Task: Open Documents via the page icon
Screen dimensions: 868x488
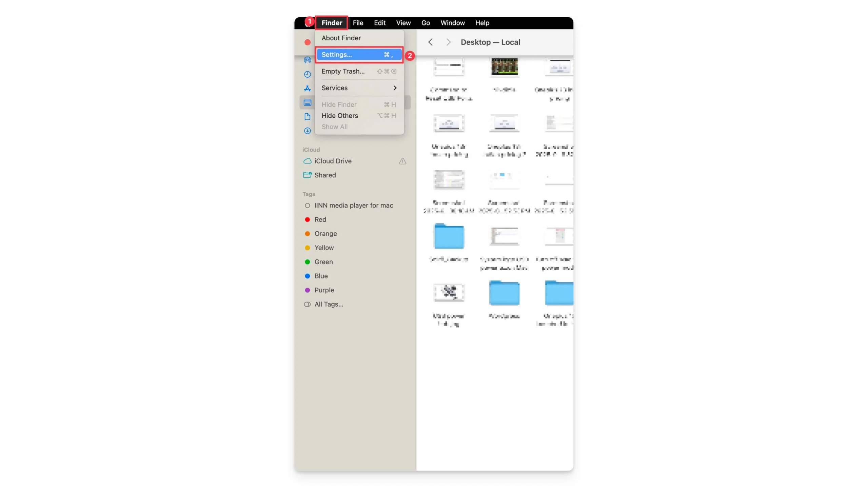Action: pyautogui.click(x=307, y=117)
